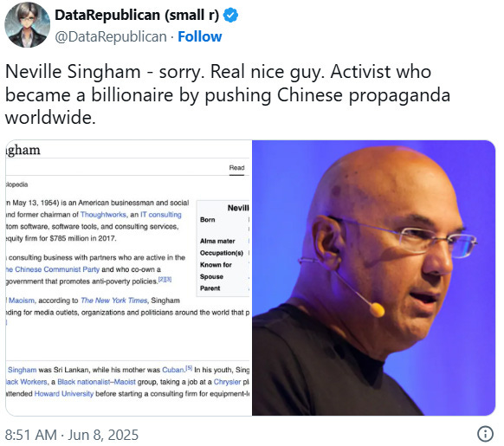Click the blue verified checkmark badge
Viewport: 504px width, 446px height.
point(230,15)
